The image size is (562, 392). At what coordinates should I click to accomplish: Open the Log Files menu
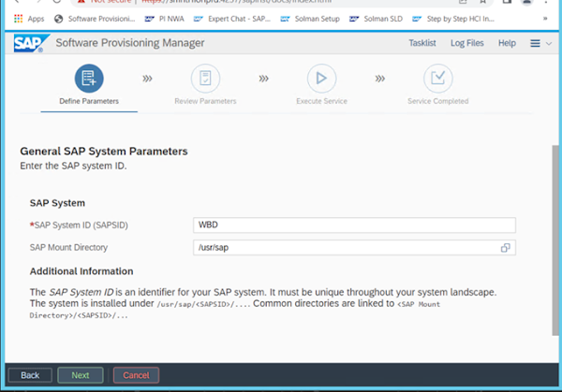[467, 43]
